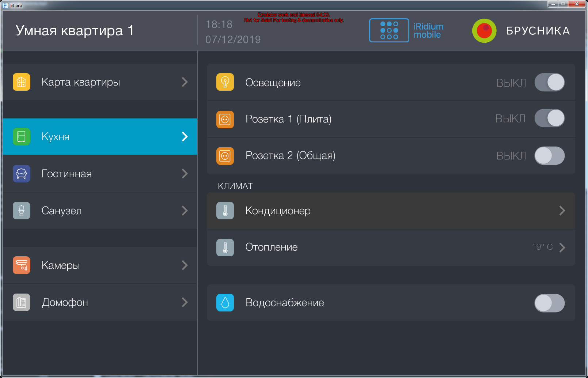
Task: Click the 19° C heating temperature value
Action: (x=542, y=247)
